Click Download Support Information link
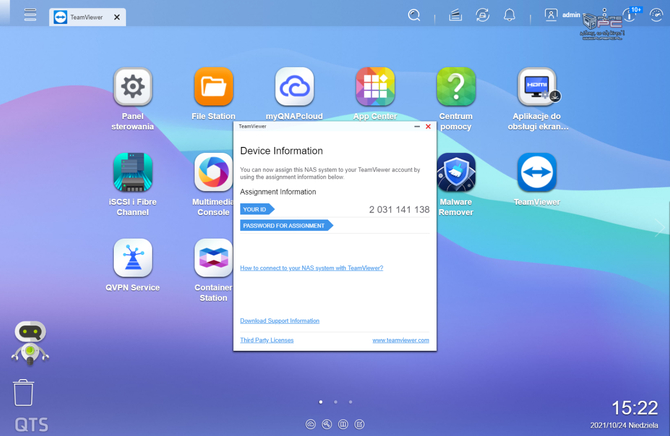Image resolution: width=670 pixels, height=436 pixels. click(279, 321)
